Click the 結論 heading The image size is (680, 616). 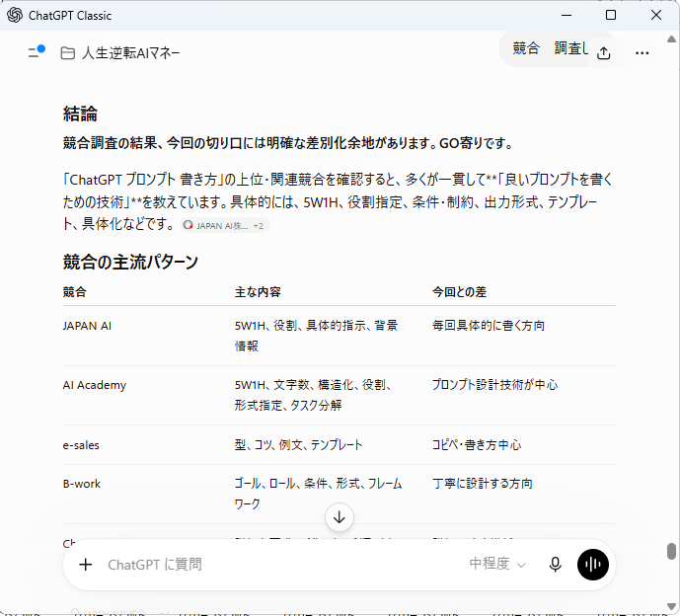click(80, 114)
